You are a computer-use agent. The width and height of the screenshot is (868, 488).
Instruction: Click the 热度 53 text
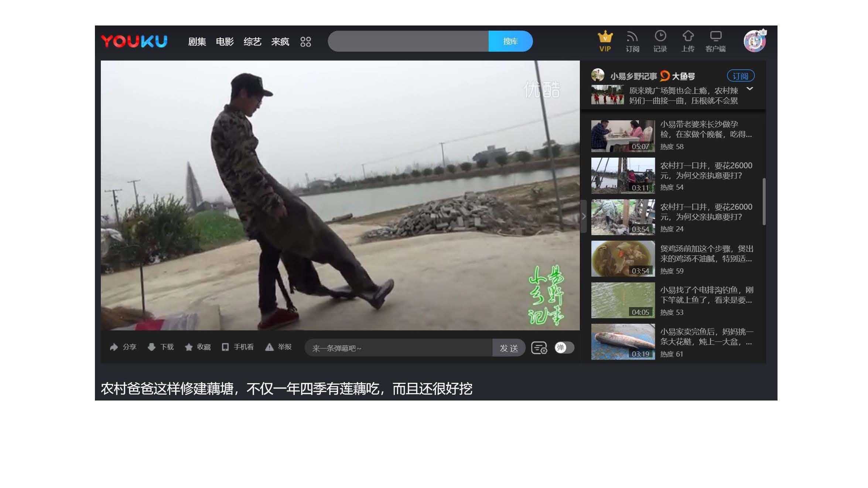point(672,313)
